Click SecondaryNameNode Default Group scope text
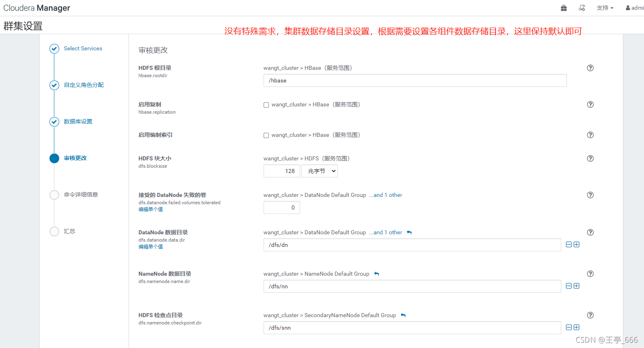This screenshot has height=348, width=644. (x=350, y=315)
